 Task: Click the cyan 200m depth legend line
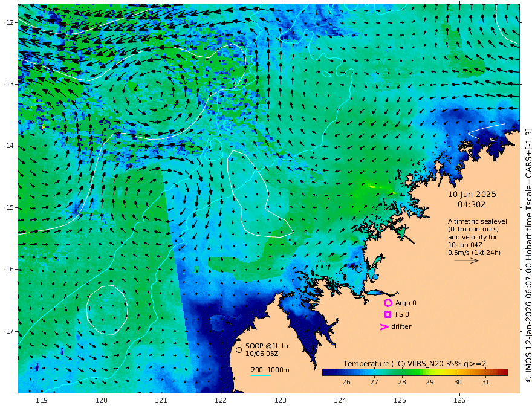point(261,375)
